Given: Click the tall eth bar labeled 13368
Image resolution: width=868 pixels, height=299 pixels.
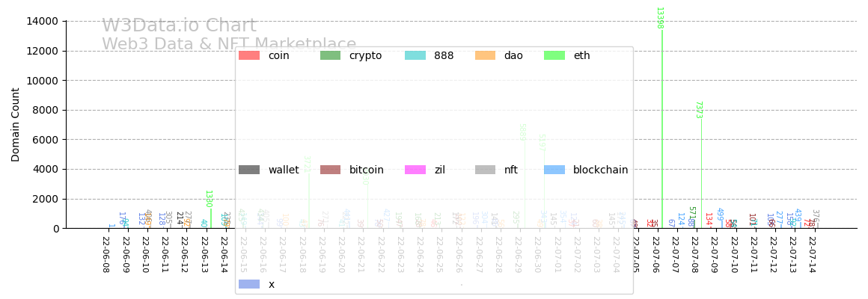Looking at the screenshot, I should [x=661, y=127].
